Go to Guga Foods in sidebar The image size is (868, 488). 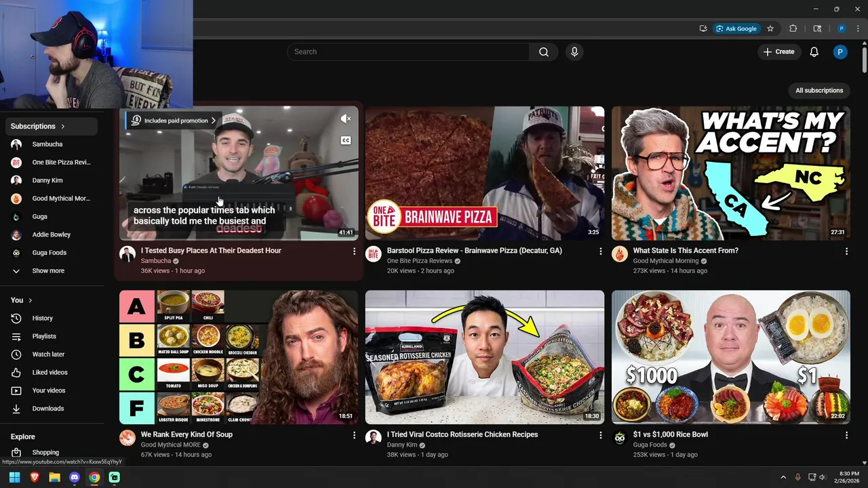tap(52, 253)
